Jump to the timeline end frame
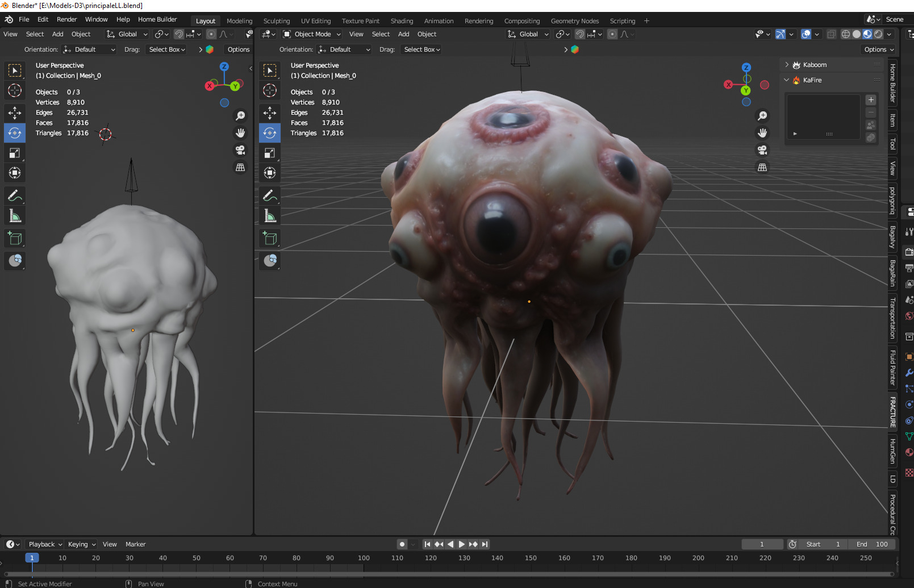The height and width of the screenshot is (588, 914). (485, 544)
